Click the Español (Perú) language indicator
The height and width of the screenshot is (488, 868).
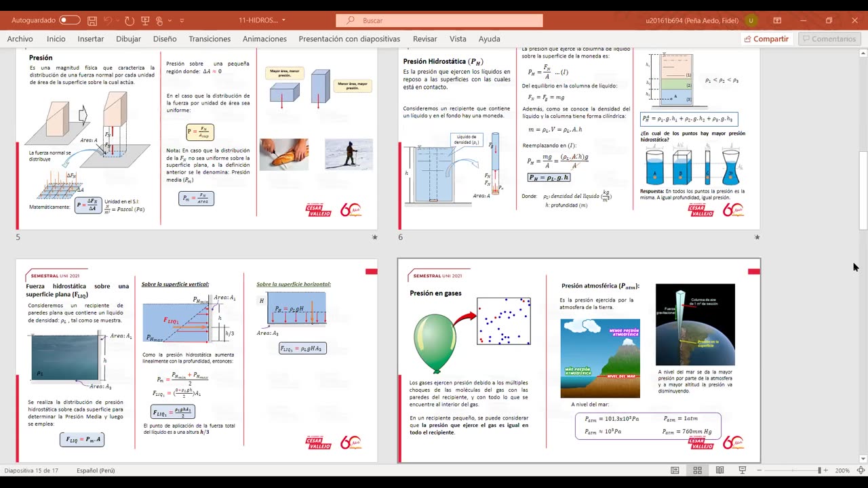coord(96,470)
